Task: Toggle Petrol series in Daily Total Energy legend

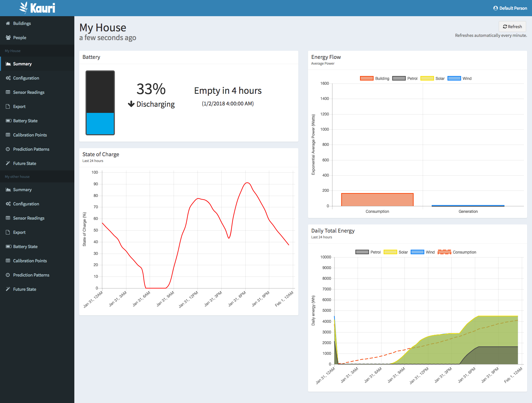Action: coord(368,252)
